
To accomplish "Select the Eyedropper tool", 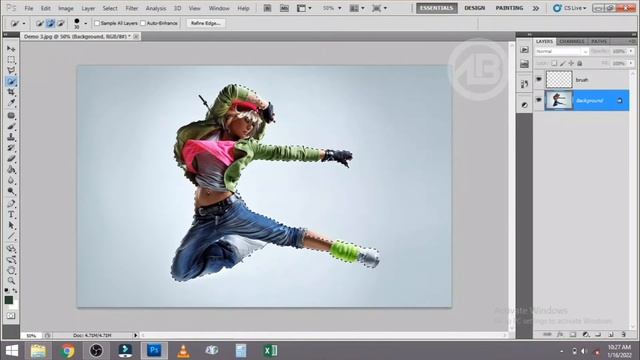I will (11, 103).
